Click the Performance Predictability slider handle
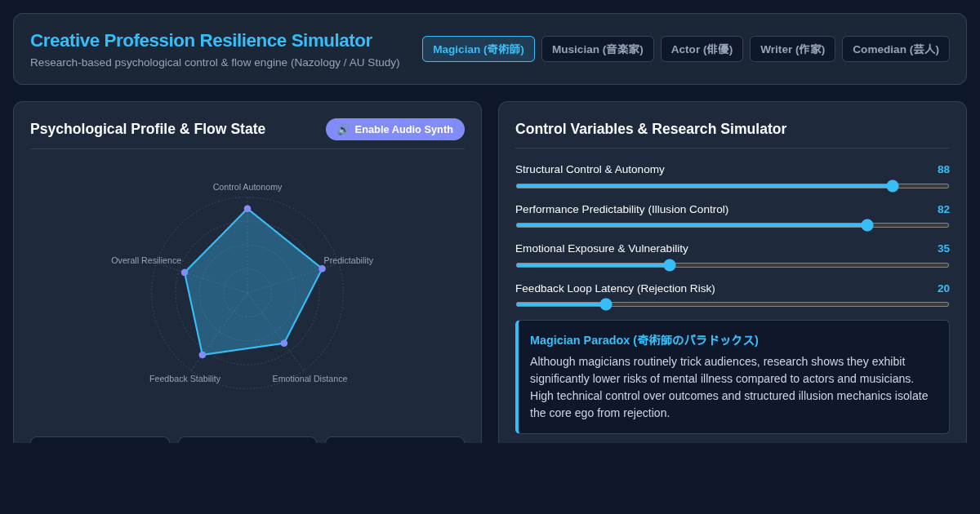The height and width of the screenshot is (514, 980). click(867, 225)
